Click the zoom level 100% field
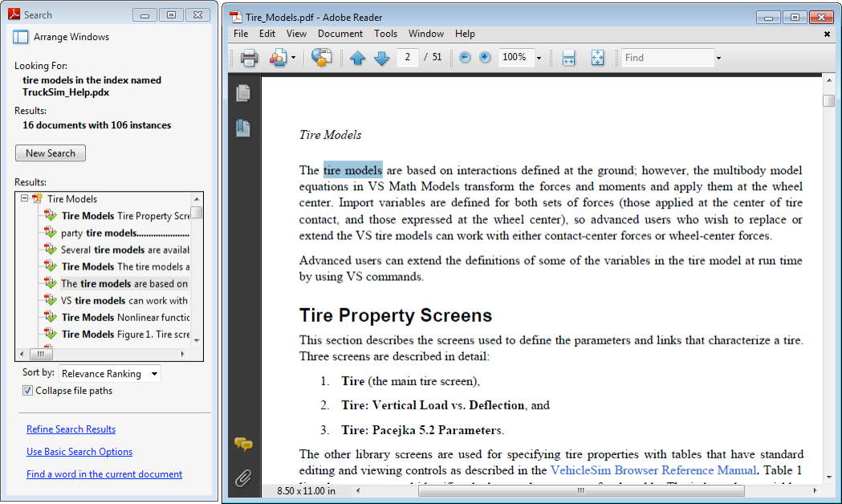This screenshot has width=842, height=504. [517, 58]
